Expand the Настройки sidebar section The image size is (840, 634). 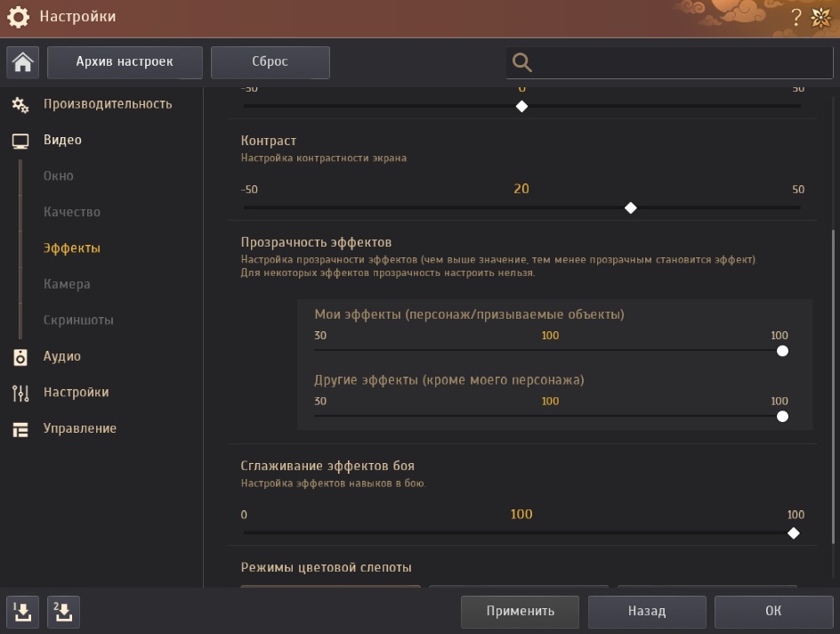[76, 393]
